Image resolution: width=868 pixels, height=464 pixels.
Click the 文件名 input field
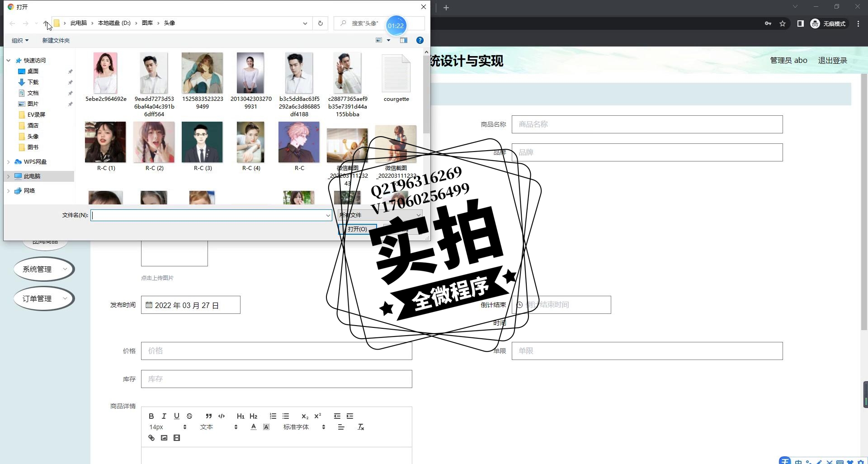211,215
